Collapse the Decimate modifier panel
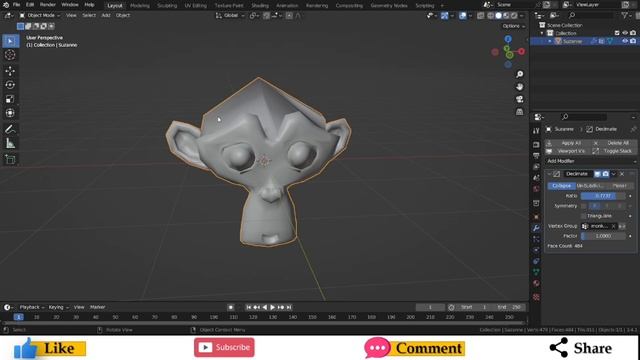This screenshot has width=640, height=360. coord(549,174)
